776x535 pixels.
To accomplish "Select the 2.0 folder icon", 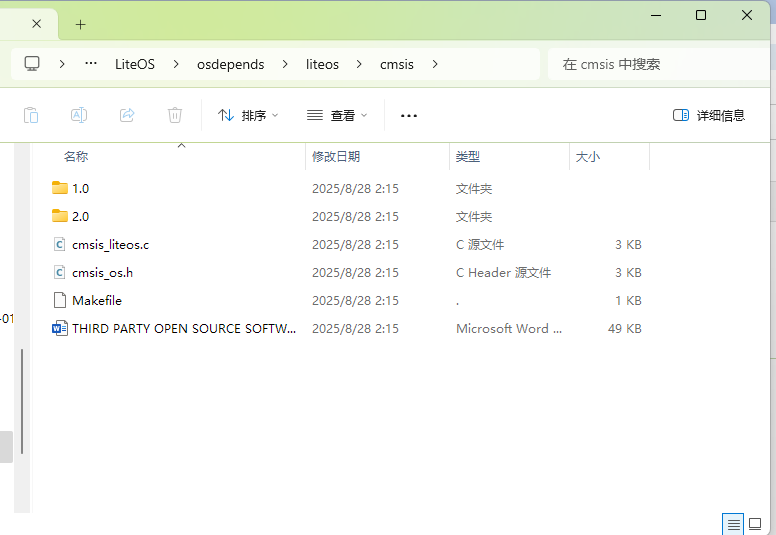I will coord(60,216).
